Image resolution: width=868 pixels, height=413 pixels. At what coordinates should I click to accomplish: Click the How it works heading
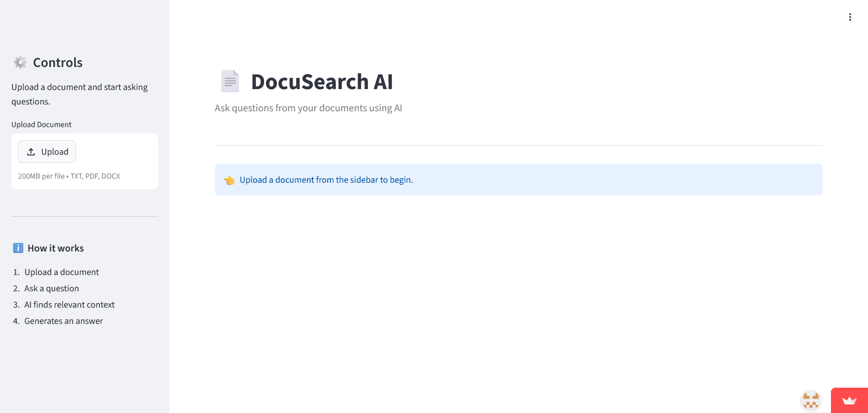coord(56,248)
